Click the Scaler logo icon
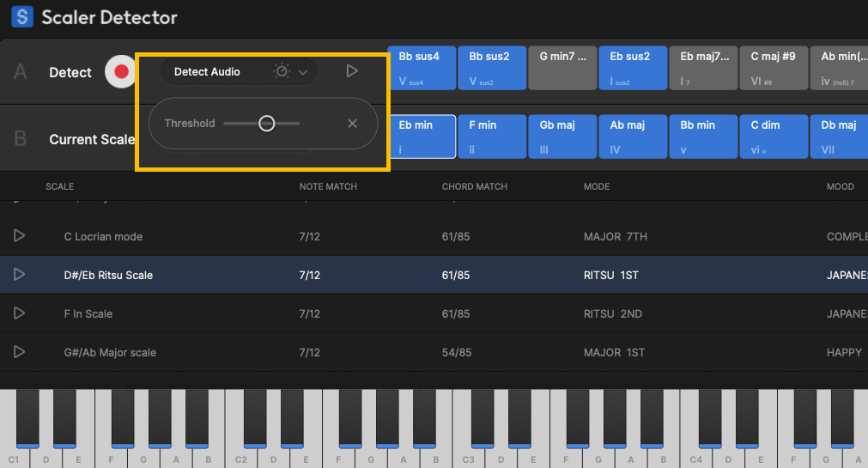 click(x=22, y=16)
